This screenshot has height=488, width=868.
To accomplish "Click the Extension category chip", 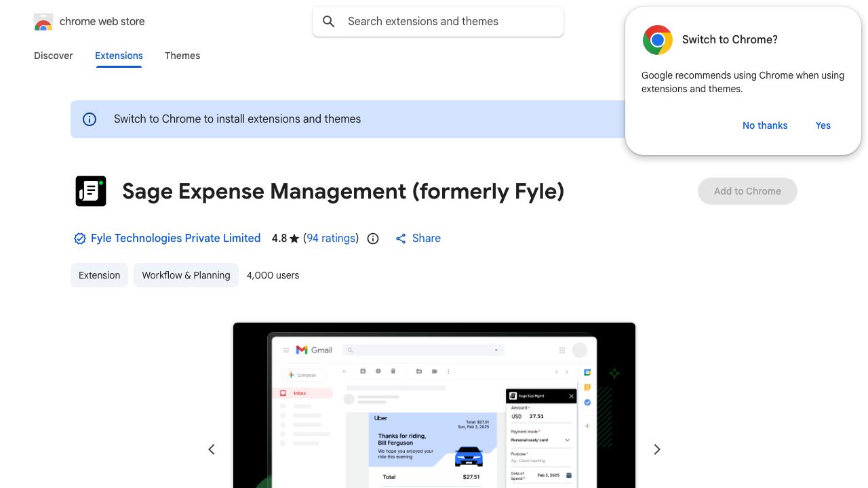I will (99, 275).
